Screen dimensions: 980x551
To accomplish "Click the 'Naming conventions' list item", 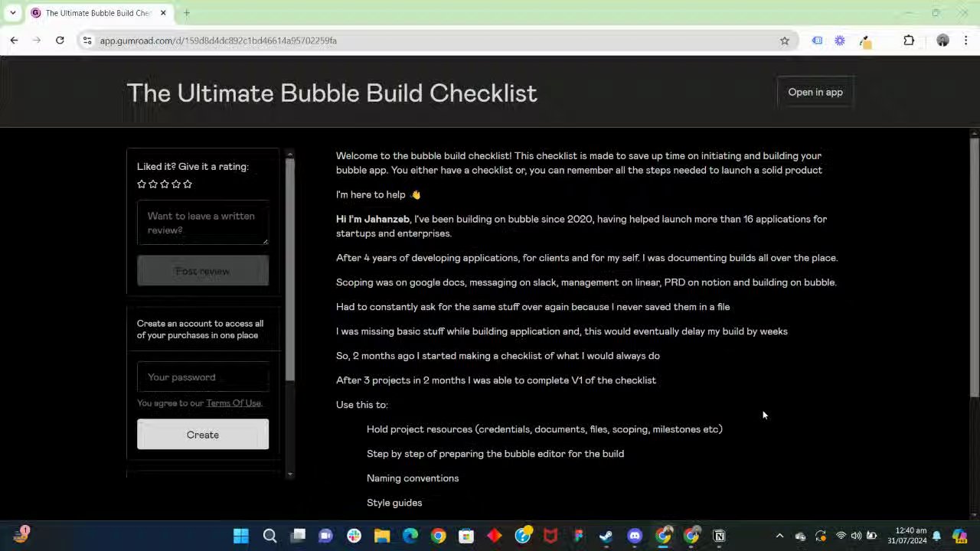I will (413, 478).
